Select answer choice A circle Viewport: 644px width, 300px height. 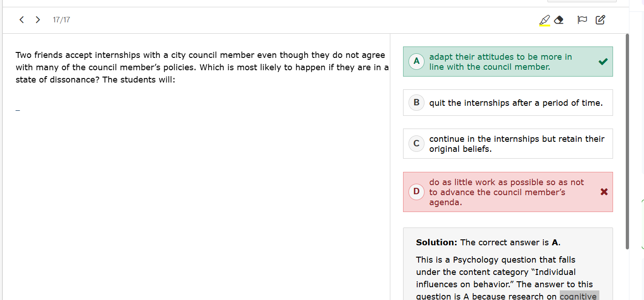[x=416, y=61]
